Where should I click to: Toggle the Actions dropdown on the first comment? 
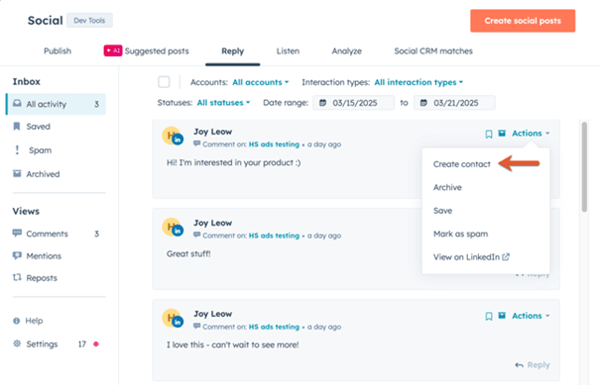(x=531, y=133)
